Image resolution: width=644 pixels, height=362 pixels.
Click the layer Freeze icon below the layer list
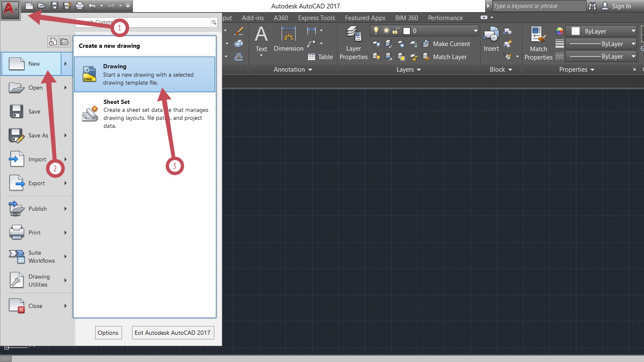click(401, 44)
